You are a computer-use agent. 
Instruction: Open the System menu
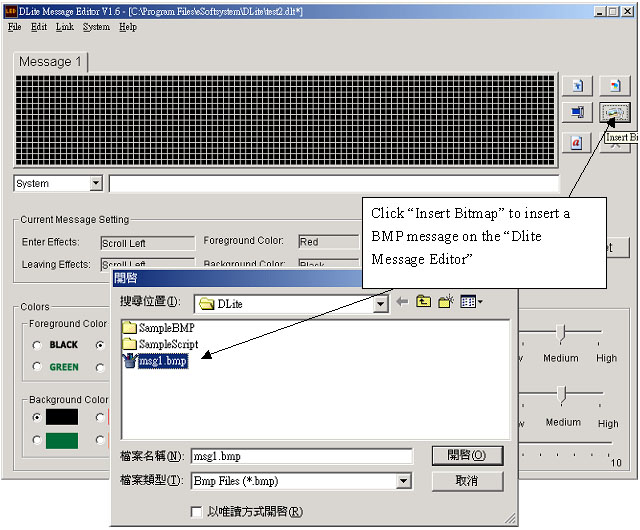(96, 27)
